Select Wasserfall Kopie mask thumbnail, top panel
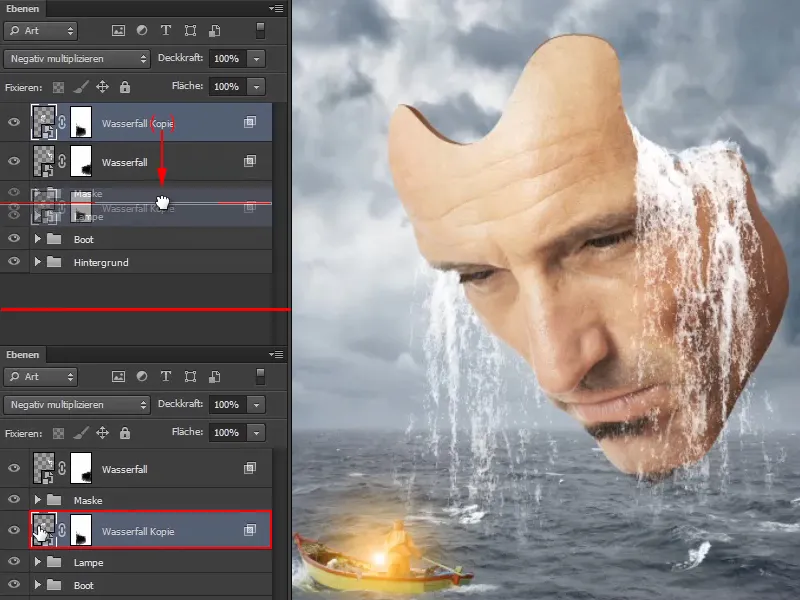This screenshot has width=800, height=600. pos(81,122)
